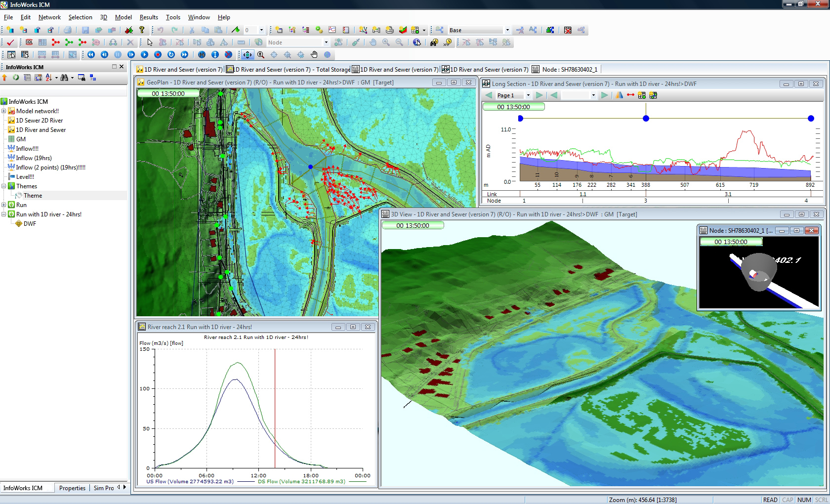
Task: Click the red time marker line in flow graph
Action: (275, 408)
